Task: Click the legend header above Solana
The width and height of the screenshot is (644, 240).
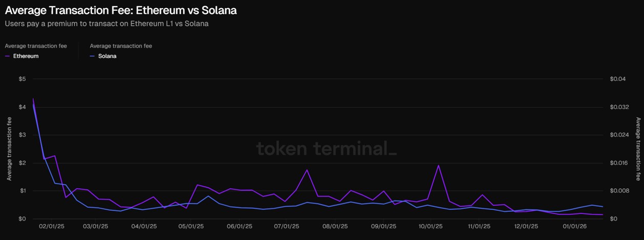Action: click(x=121, y=46)
